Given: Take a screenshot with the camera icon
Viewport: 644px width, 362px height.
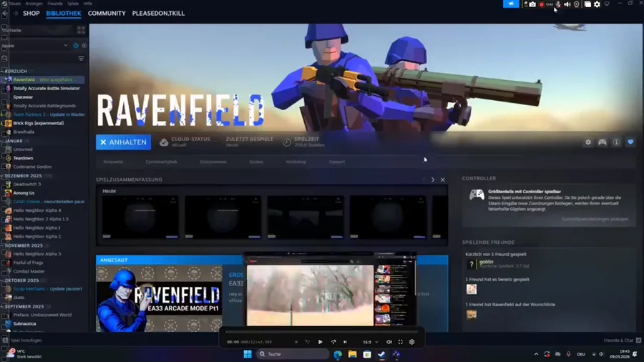Looking at the screenshot, I should coord(532,4).
